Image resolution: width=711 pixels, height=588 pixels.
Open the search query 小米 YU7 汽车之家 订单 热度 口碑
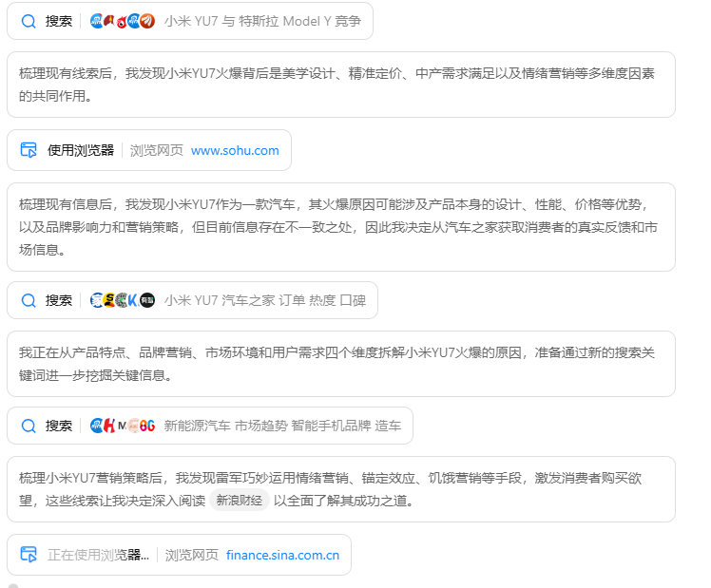pos(265,300)
